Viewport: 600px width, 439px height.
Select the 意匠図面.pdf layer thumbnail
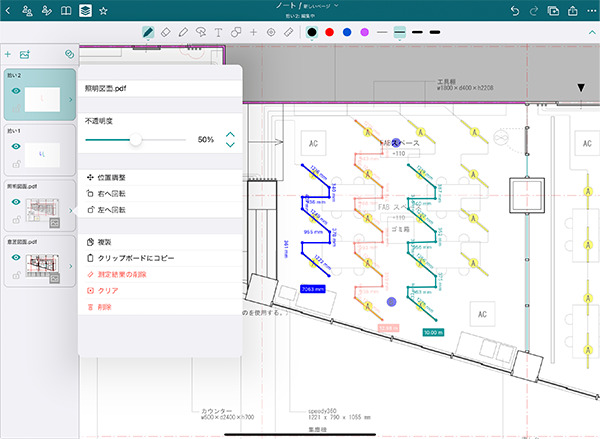pyautogui.click(x=42, y=266)
